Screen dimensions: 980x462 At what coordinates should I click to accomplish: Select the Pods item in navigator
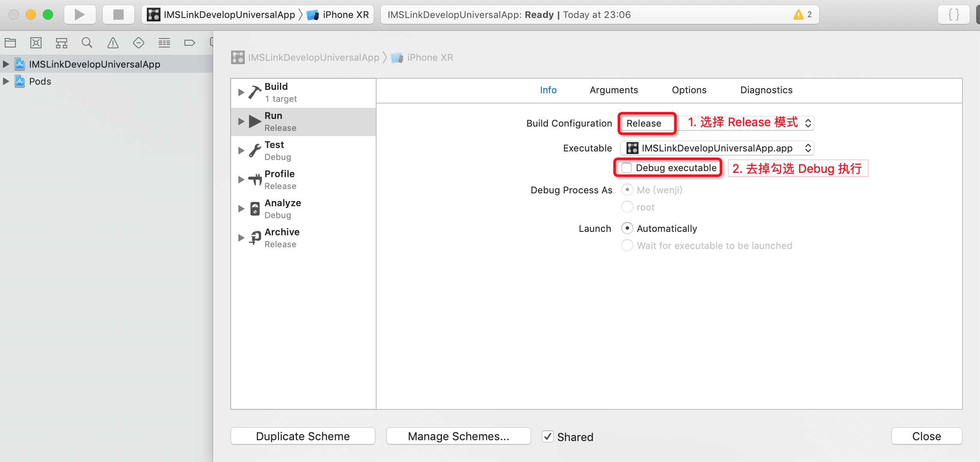tap(106, 81)
